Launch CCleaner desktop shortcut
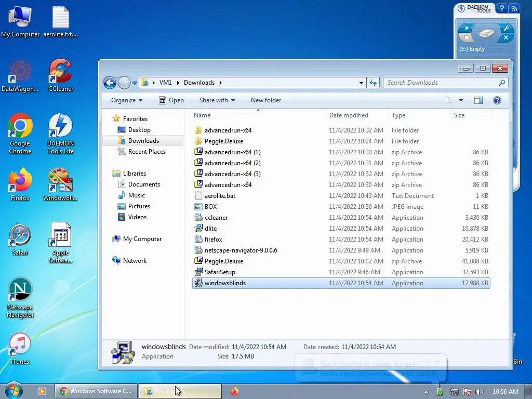 coord(60,76)
